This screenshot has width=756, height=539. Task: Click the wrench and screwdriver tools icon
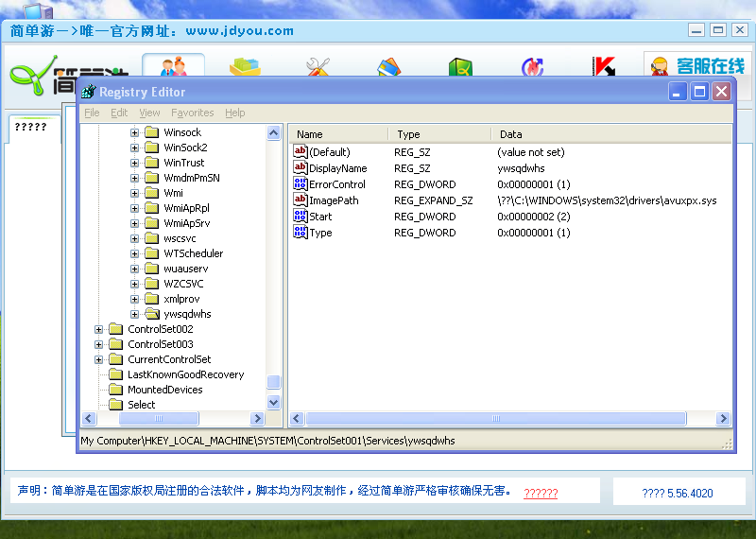318,66
